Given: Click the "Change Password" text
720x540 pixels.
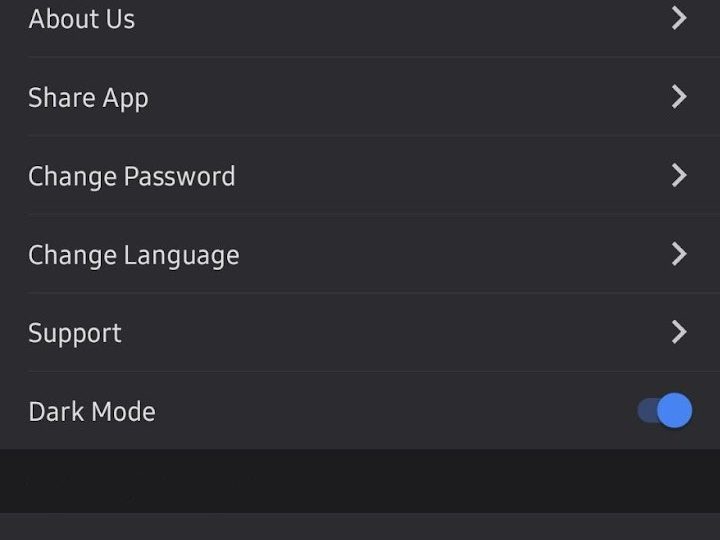Looking at the screenshot, I should point(132,177).
